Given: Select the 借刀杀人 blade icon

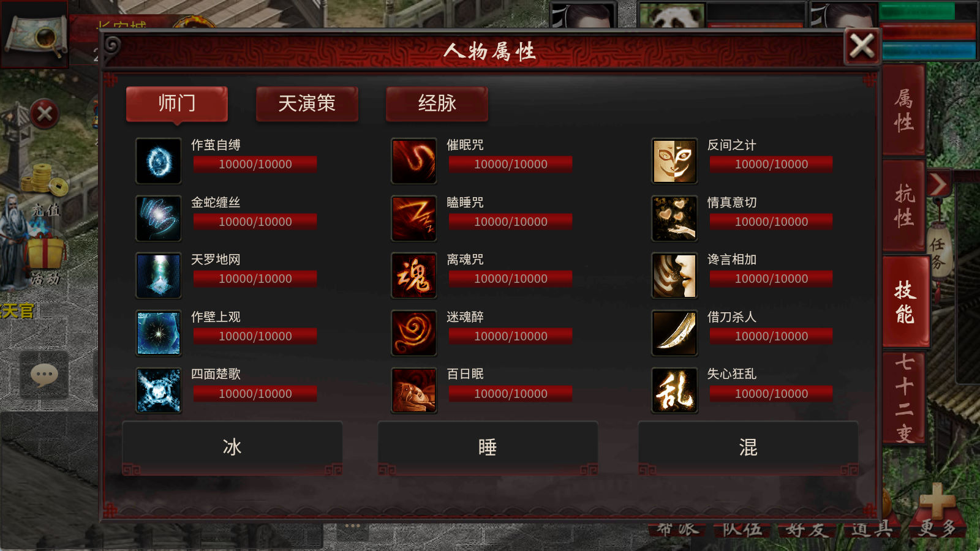Looking at the screenshot, I should (674, 333).
